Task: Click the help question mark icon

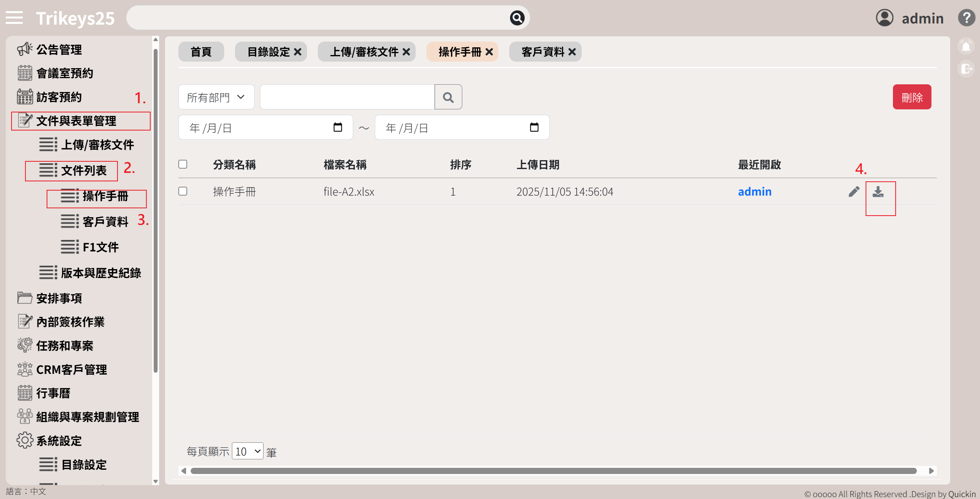Action: point(966,18)
